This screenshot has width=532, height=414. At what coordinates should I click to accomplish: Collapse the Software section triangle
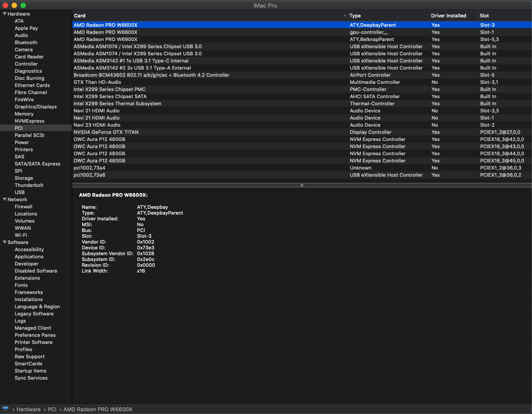click(5, 242)
